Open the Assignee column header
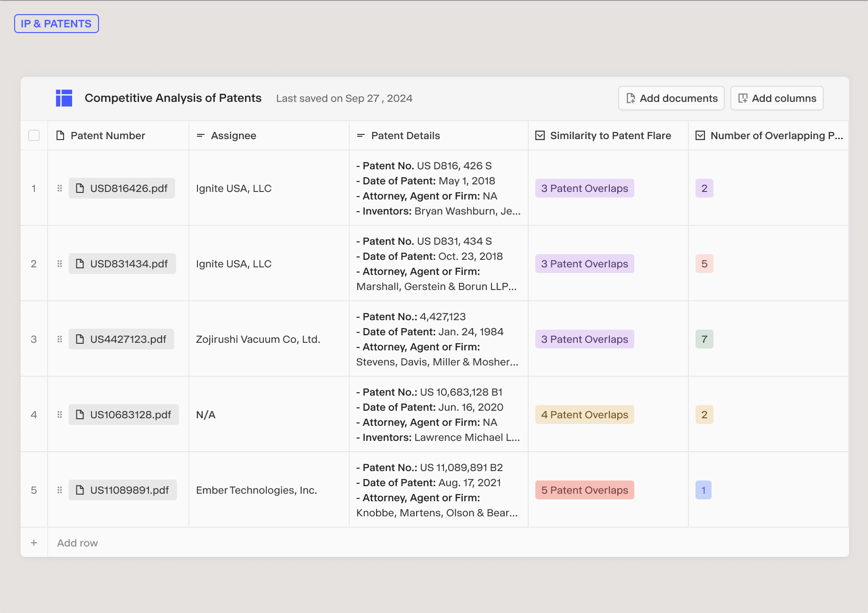 233,136
